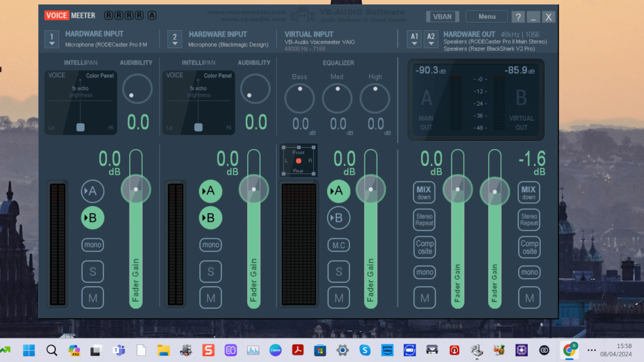This screenshot has width=644, height=362.
Task: Open Microsoft Teams from taskbar
Action: point(119,350)
